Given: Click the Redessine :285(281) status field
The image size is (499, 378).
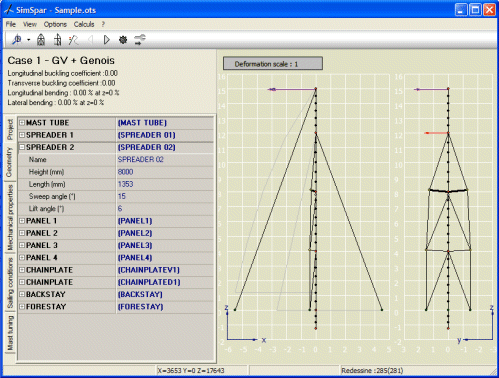Looking at the screenshot, I should 372,370.
